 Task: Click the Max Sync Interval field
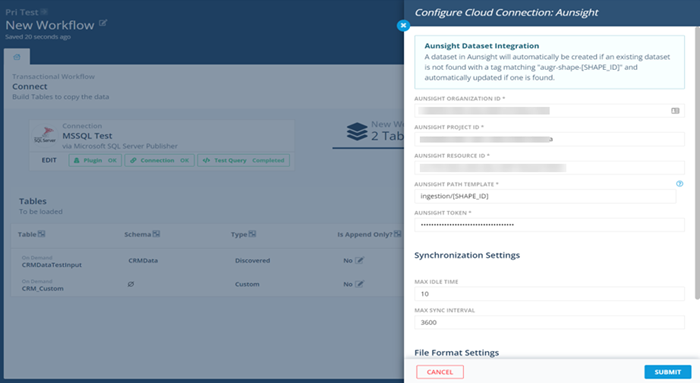tap(549, 322)
